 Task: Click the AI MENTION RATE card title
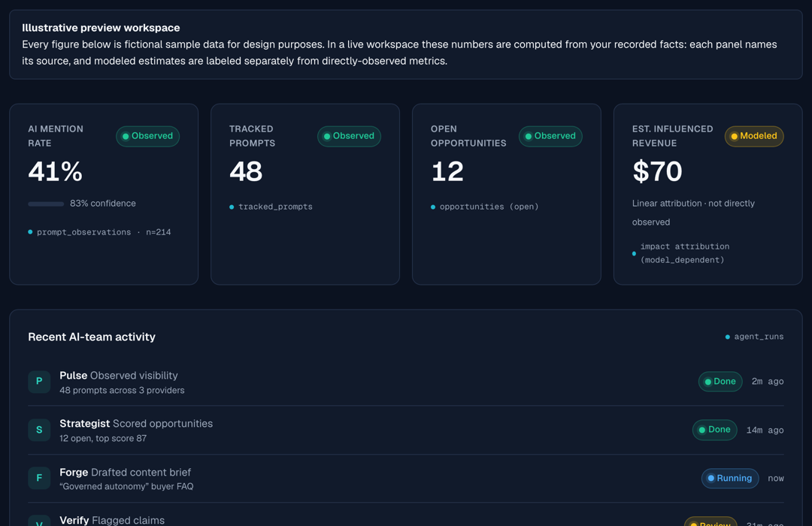(x=56, y=136)
